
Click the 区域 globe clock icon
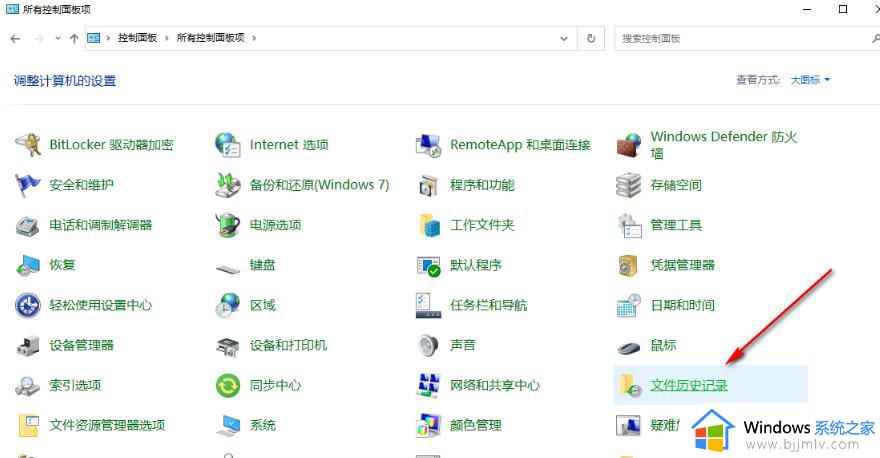pyautogui.click(x=228, y=305)
